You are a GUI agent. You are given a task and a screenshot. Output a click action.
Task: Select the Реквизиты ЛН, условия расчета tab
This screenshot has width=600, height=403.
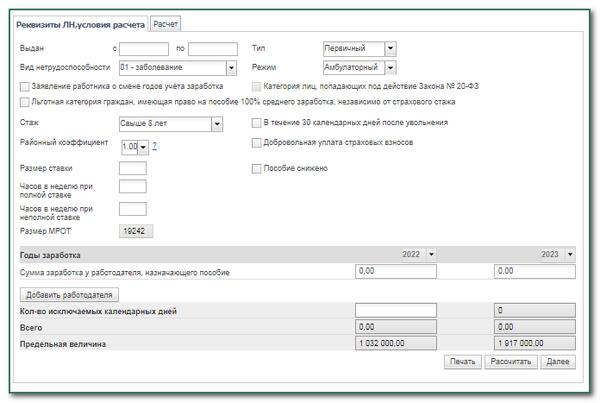point(81,23)
